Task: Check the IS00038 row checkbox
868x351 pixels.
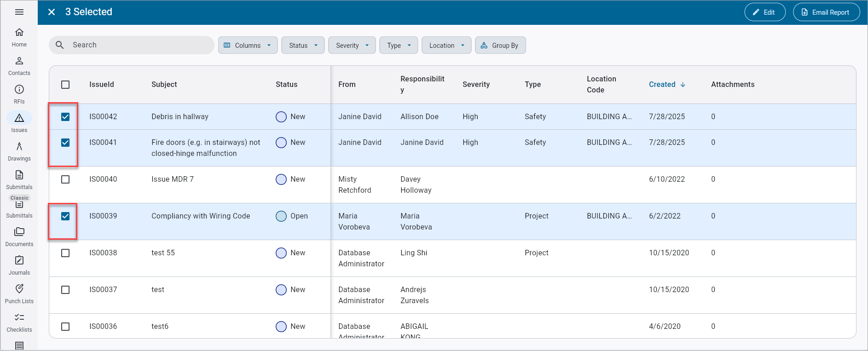Action: pos(65,253)
